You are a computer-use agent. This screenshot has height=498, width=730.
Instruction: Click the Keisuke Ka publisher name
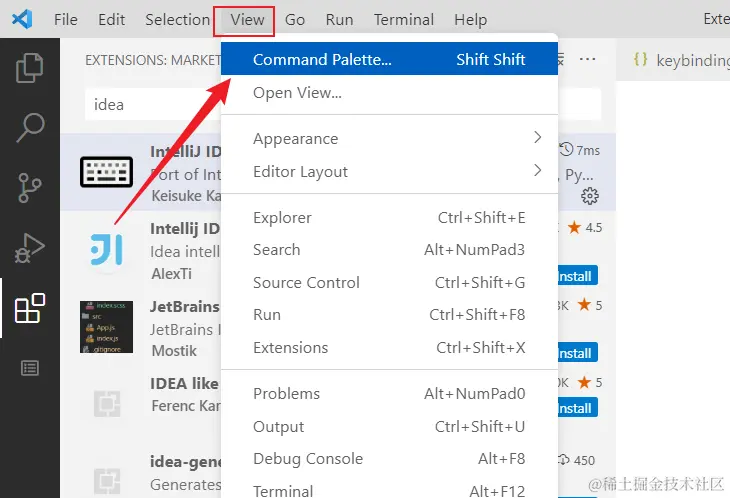coord(186,195)
